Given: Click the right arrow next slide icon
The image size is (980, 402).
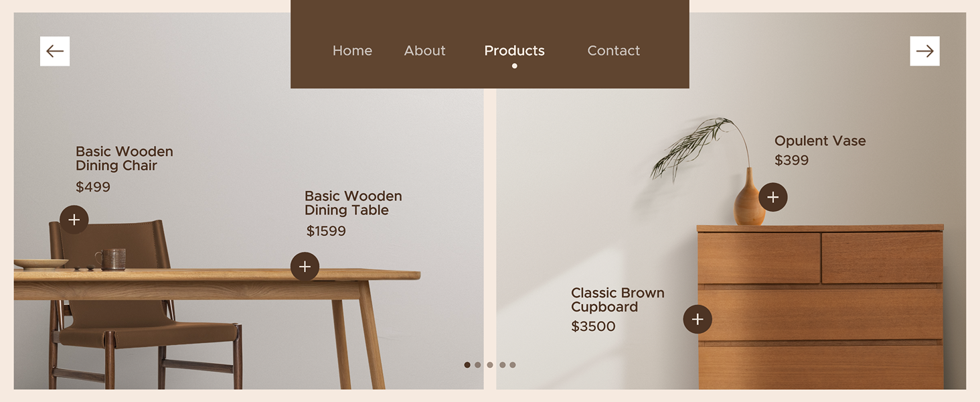Looking at the screenshot, I should click(924, 51).
